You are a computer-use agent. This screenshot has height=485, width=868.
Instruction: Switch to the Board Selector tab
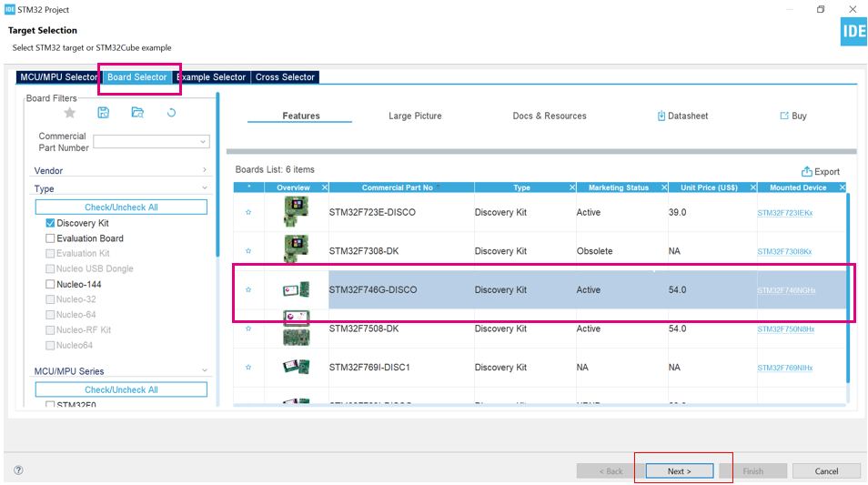136,77
